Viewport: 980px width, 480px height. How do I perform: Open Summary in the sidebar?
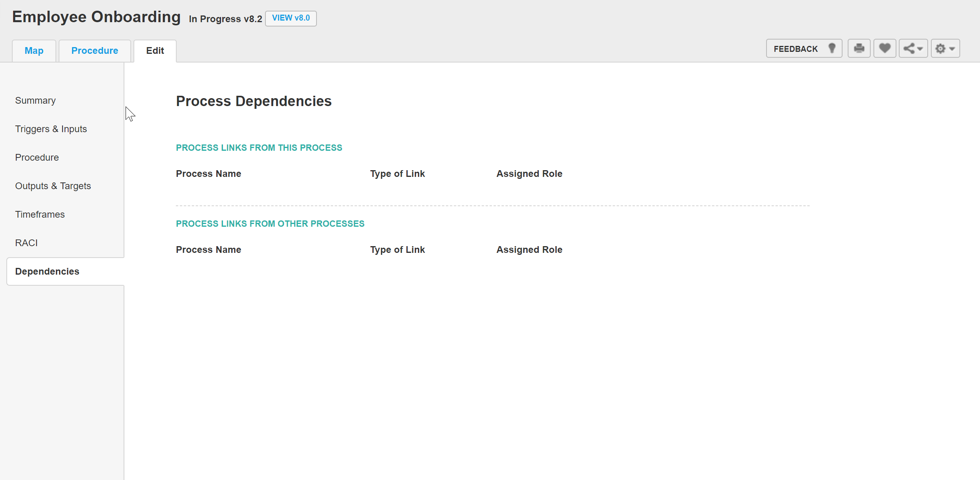(35, 101)
